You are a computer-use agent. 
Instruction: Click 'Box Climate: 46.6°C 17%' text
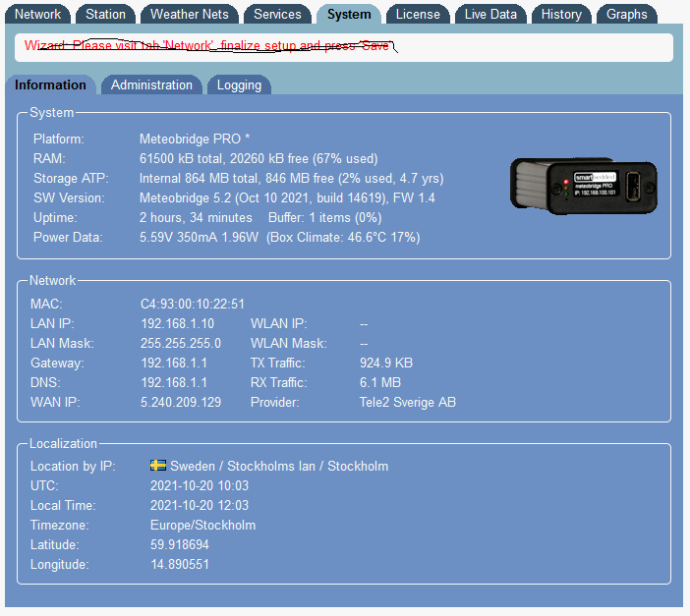(343, 237)
